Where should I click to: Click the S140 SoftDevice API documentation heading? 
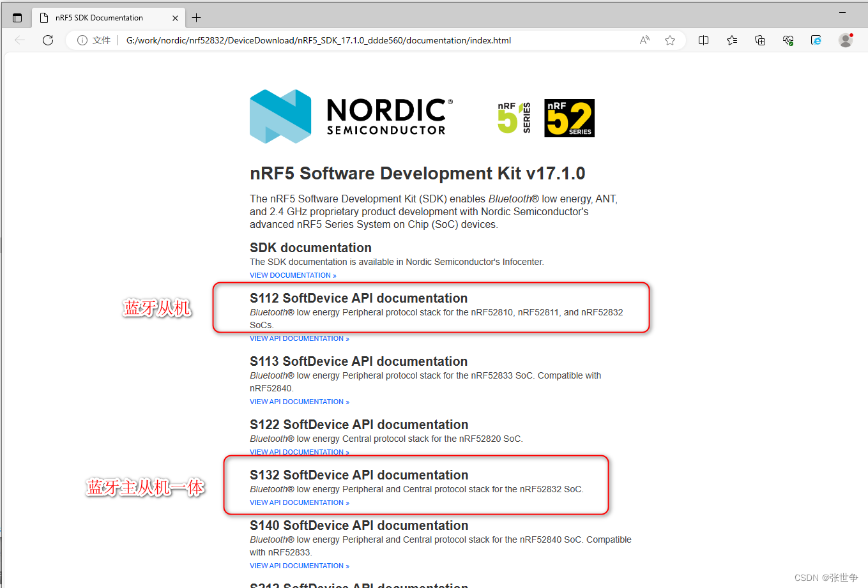[x=359, y=525]
